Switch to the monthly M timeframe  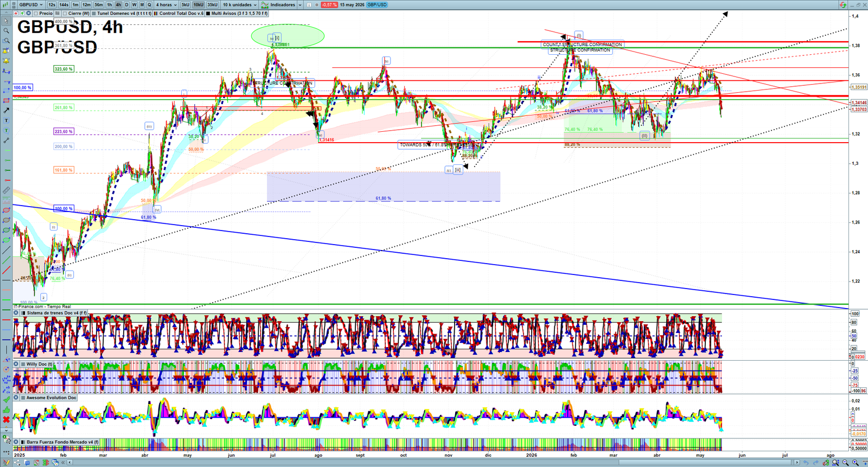pyautogui.click(x=142, y=5)
